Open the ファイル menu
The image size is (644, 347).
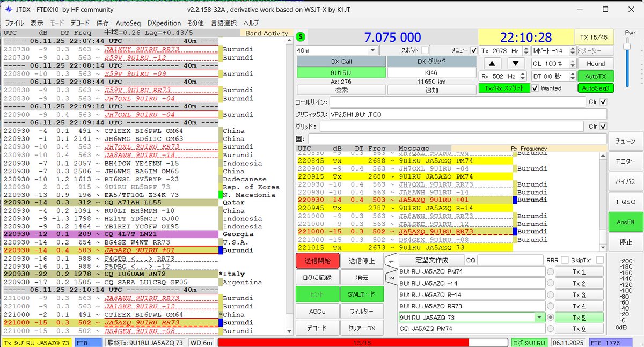[x=14, y=23]
